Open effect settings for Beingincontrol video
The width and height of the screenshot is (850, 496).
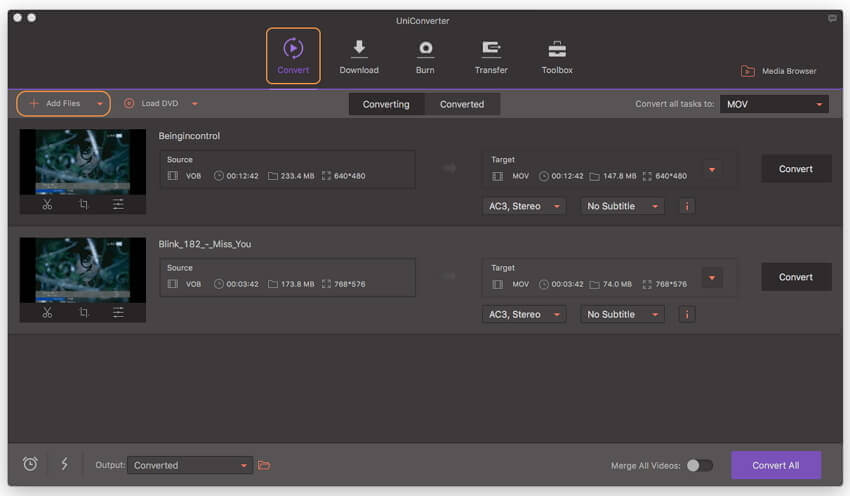[x=118, y=204]
